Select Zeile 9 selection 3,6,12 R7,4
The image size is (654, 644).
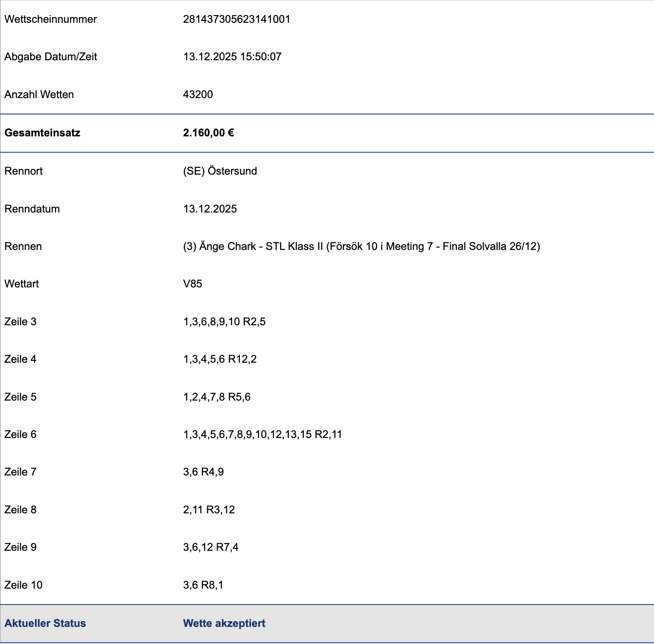211,547
